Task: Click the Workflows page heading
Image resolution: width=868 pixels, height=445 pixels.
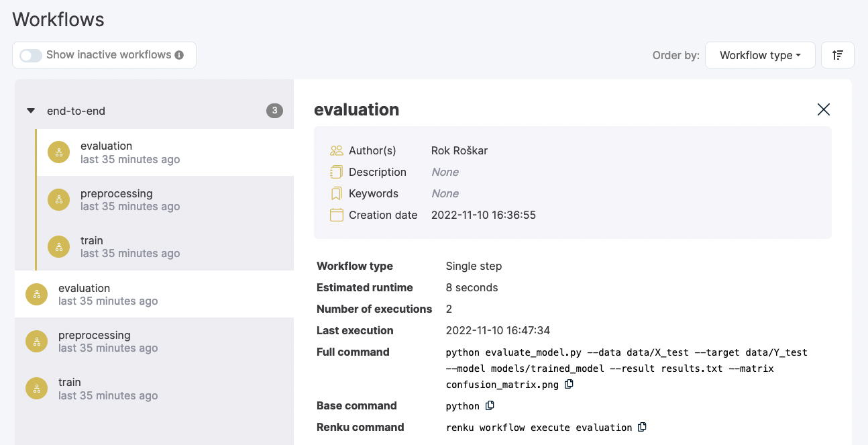Action: pyautogui.click(x=58, y=19)
